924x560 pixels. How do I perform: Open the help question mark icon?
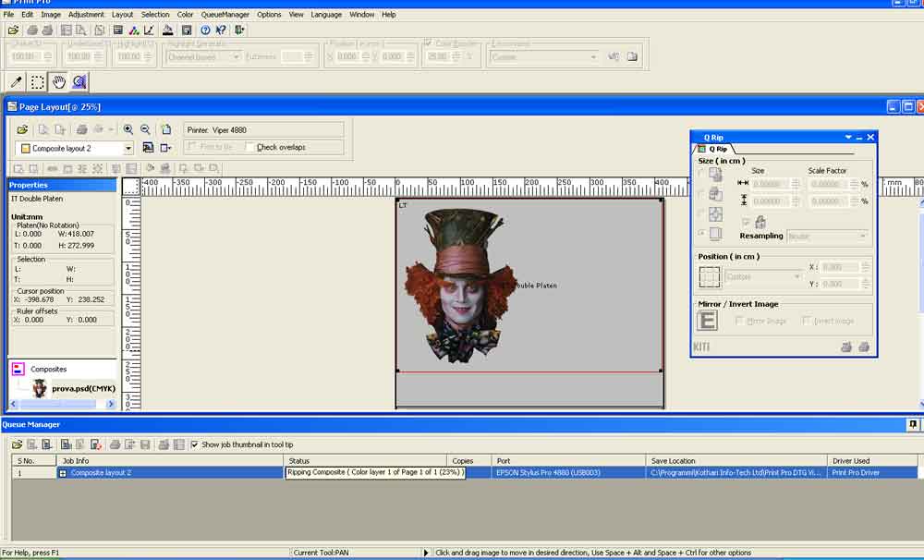pos(205,30)
